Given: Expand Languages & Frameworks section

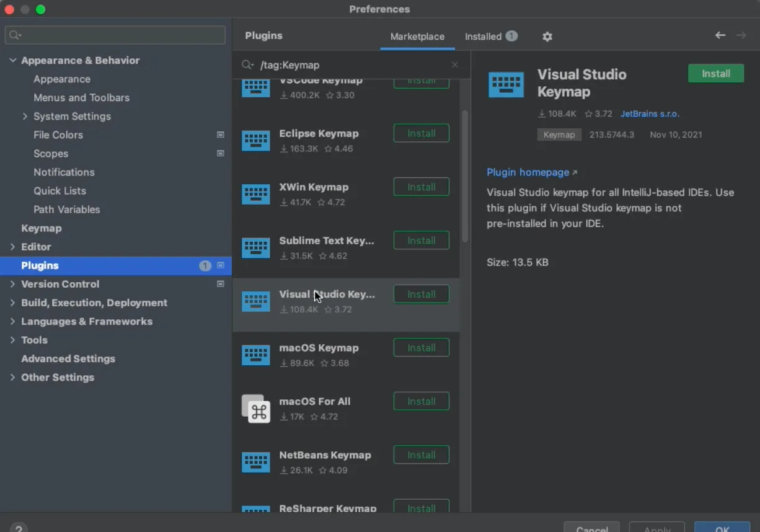Looking at the screenshot, I should [12, 321].
